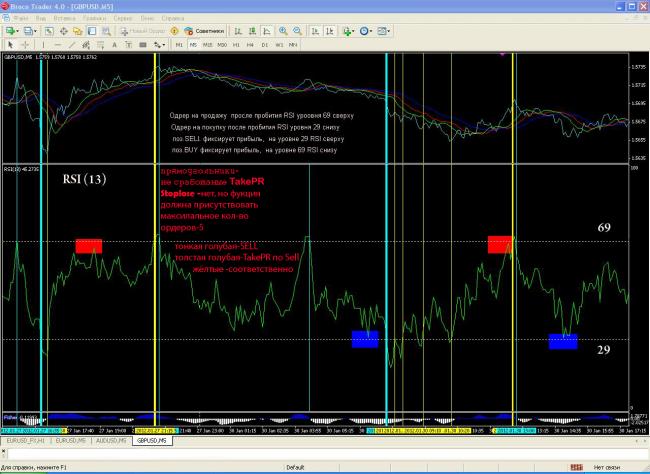Screen dimensions: 650x474
Task: Click the New Order toolbar button
Action: tap(148, 31)
